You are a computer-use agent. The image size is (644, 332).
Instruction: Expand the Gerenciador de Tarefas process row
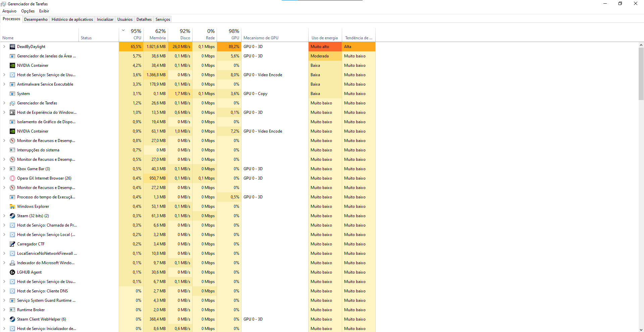(x=4, y=103)
